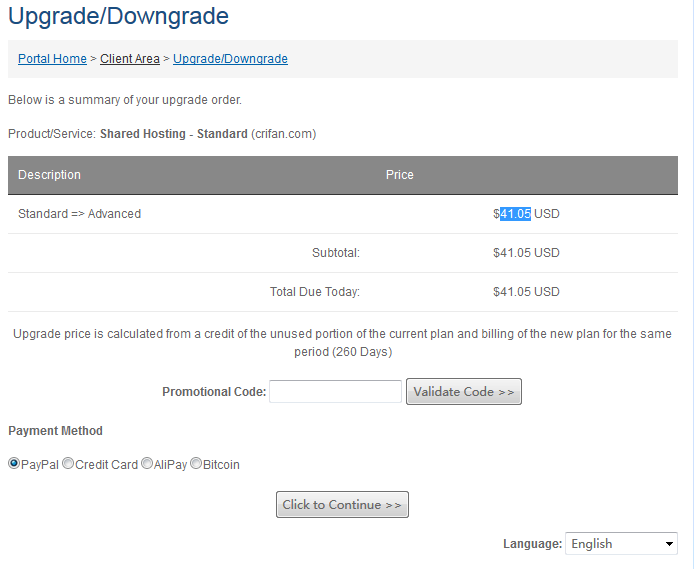The height and width of the screenshot is (569, 694).
Task: Click the Price column header
Action: (x=400, y=175)
